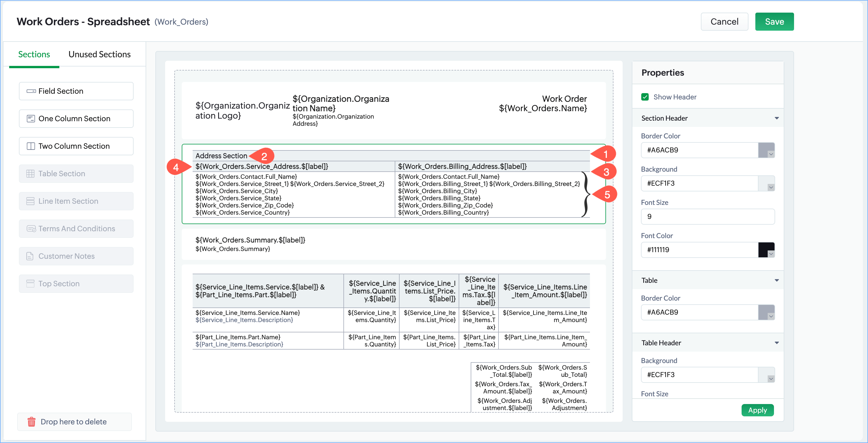Collapse the Section Header properties group

click(x=777, y=118)
